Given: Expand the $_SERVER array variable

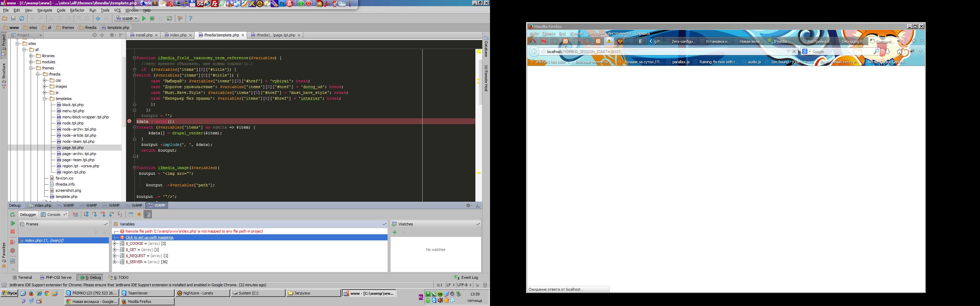Looking at the screenshot, I should [115, 262].
